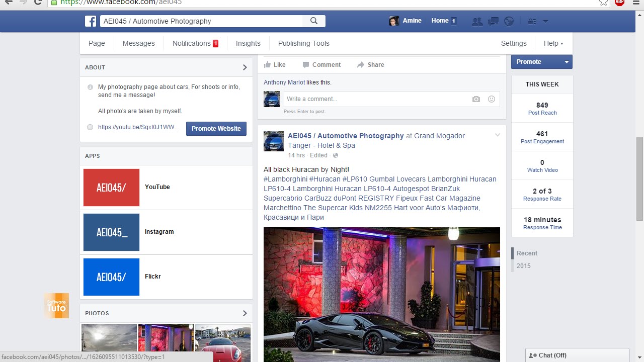Image resolution: width=644 pixels, height=362 pixels.
Task: Click the Home link in top bar
Action: [x=440, y=21]
